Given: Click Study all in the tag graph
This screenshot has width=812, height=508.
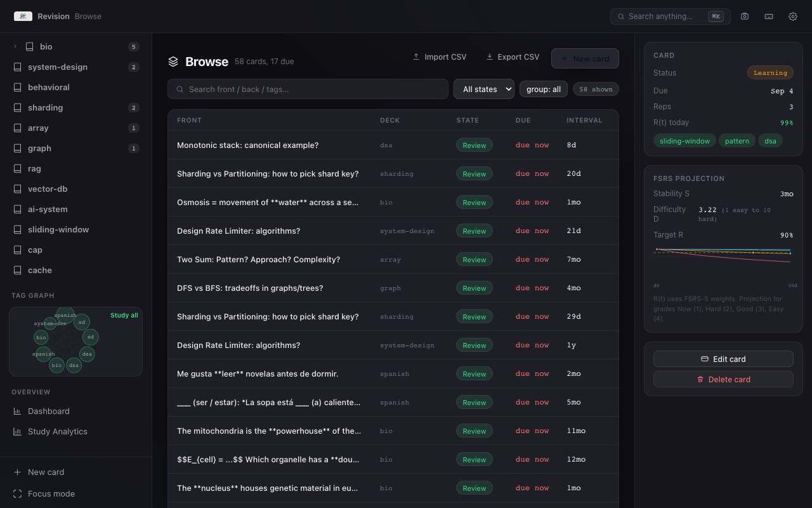Looking at the screenshot, I should point(124,316).
